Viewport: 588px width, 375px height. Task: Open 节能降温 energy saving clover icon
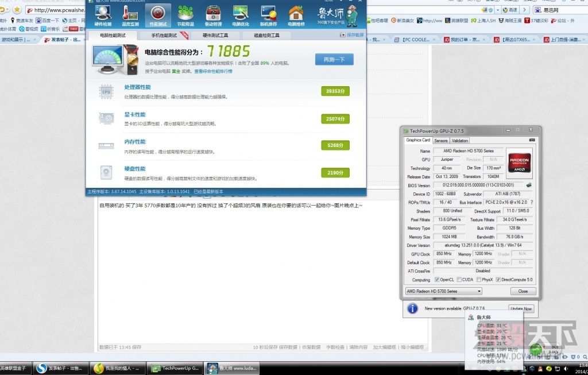(185, 16)
